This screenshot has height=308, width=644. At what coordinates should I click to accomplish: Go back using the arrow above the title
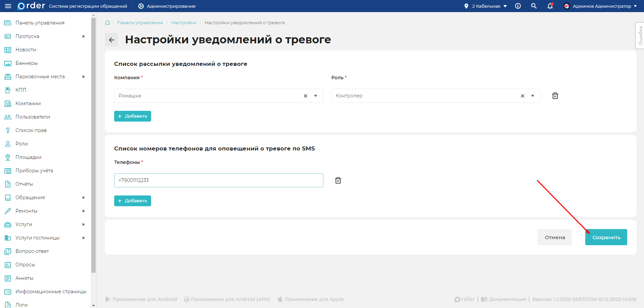point(111,40)
